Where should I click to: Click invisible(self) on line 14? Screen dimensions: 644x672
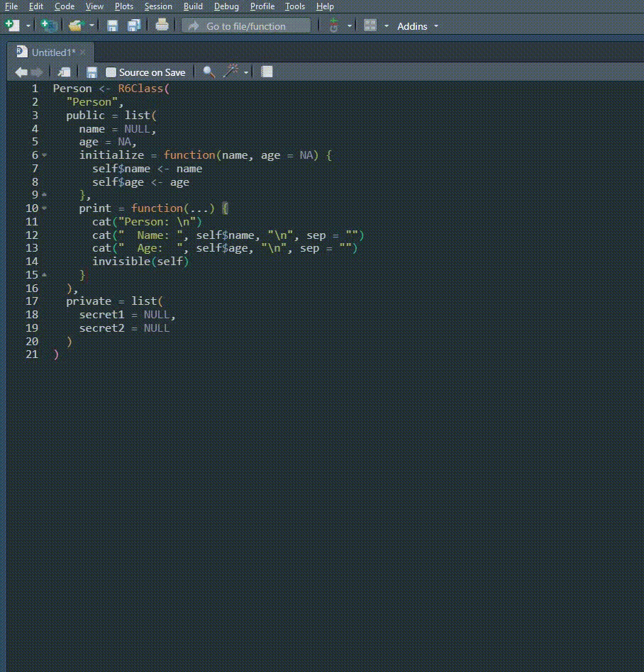click(140, 261)
